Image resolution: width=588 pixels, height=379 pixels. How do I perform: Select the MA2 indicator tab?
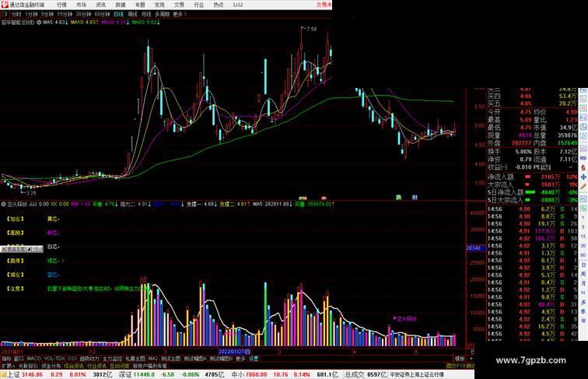(153, 359)
